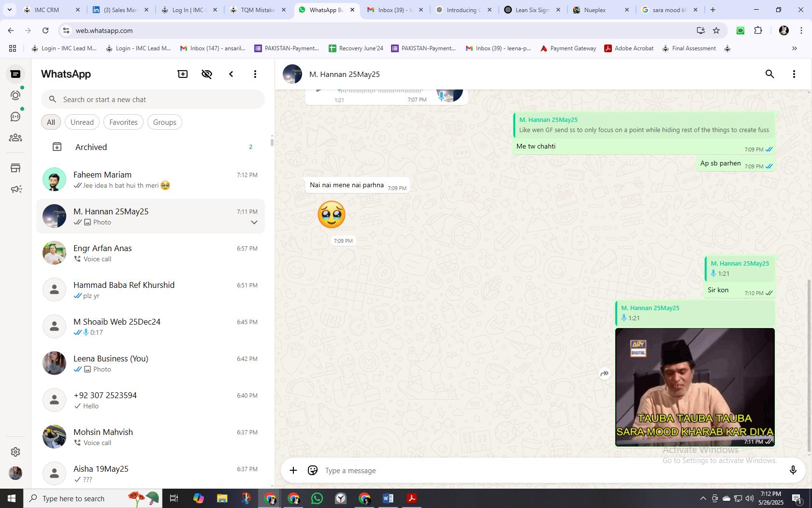Viewport: 812px width, 508px height.
Task: Jump to quoted 1:21 voice message above Sir kon
Action: (x=739, y=269)
